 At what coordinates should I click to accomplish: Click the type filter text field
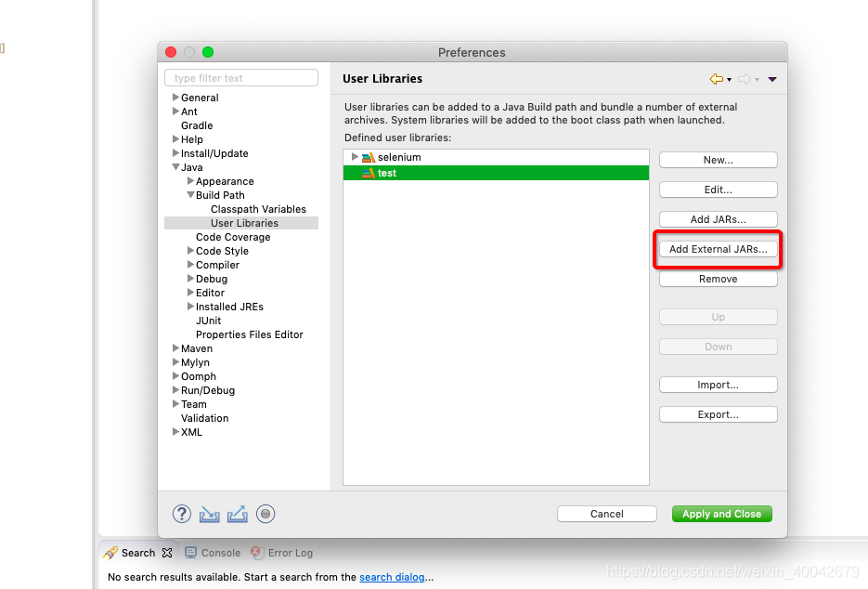241,78
